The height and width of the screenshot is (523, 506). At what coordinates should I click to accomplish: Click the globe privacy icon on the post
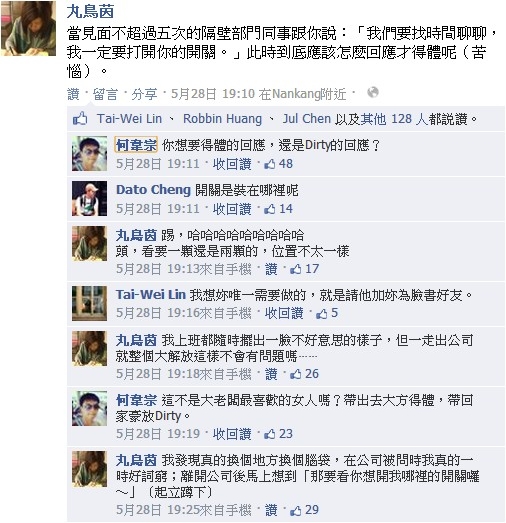(373, 92)
